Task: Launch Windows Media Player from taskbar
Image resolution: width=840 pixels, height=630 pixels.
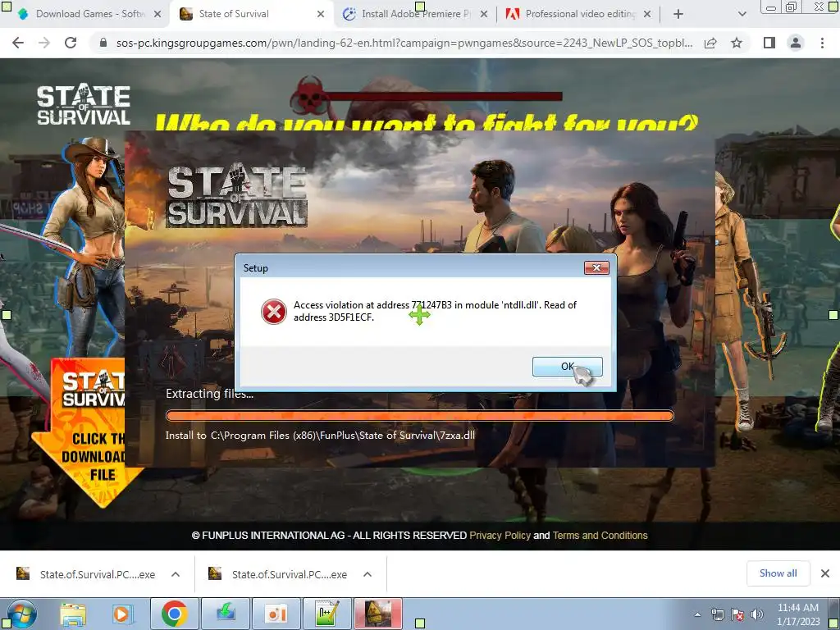Action: click(122, 614)
